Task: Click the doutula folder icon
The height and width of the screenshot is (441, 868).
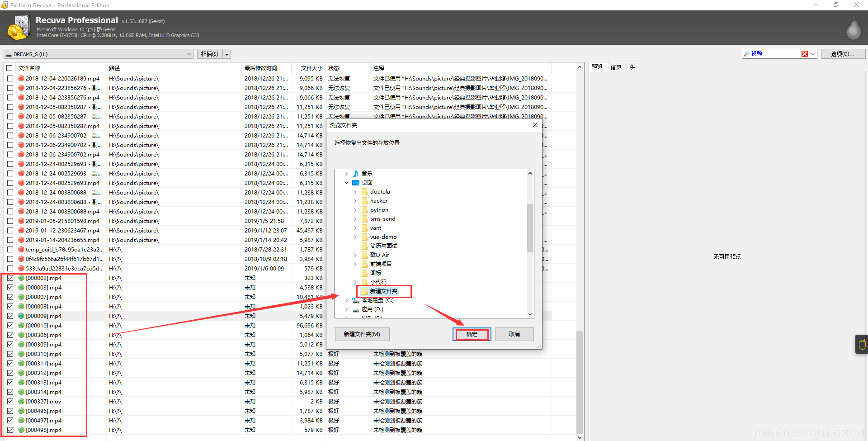Action: (364, 192)
